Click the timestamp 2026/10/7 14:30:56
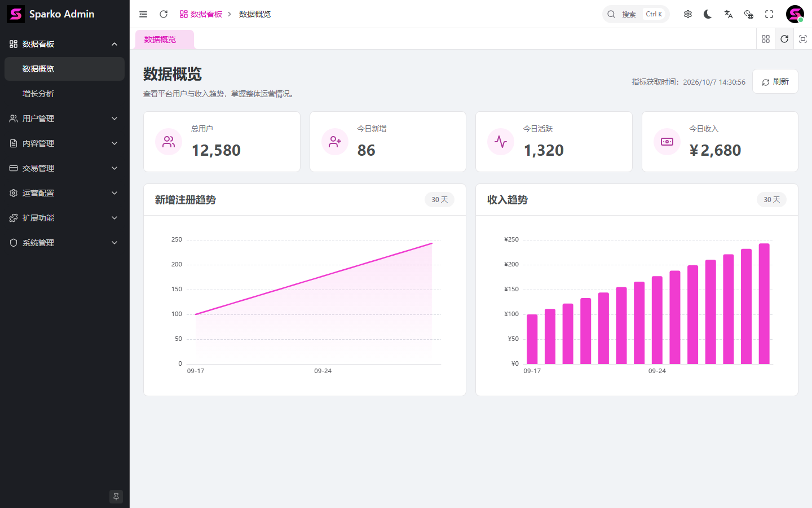This screenshot has height=508, width=812. coord(714,82)
